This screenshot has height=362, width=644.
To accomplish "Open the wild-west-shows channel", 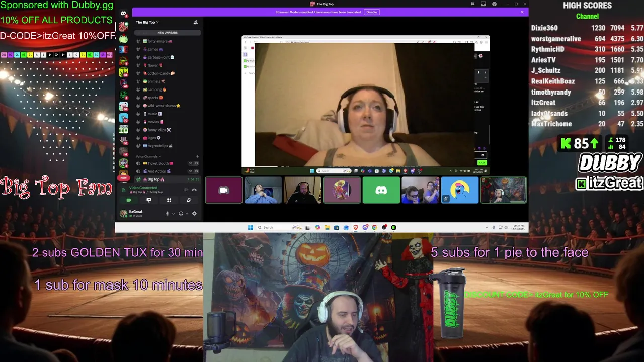I will click(x=168, y=106).
